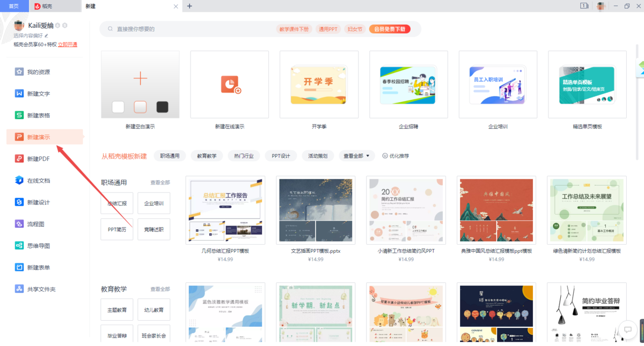Switch to the 首页 tab
Screen dimensions: 644x346
click(x=14, y=6)
